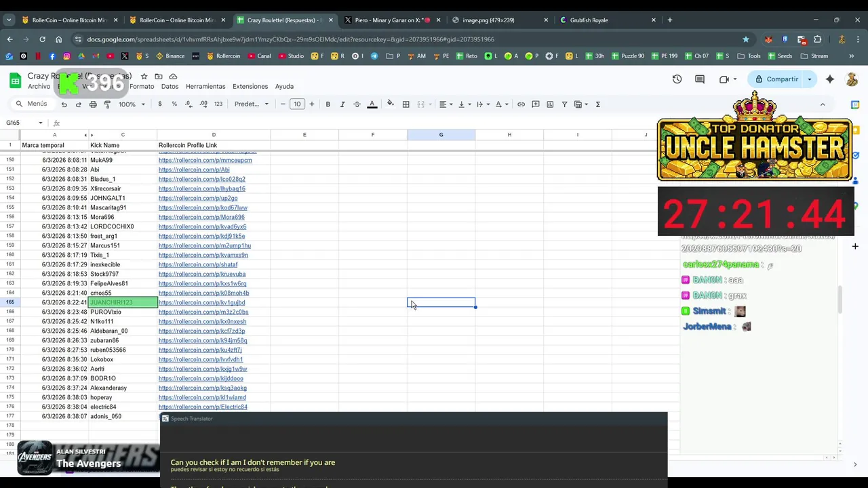Insert link with the chain icon
The image size is (868, 488).
pos(521,104)
